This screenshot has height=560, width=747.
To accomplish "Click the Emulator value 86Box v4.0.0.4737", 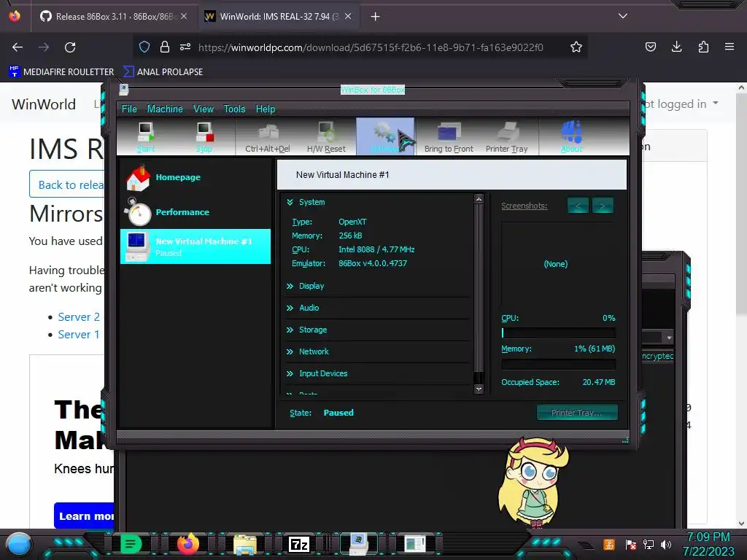I will click(x=373, y=263).
